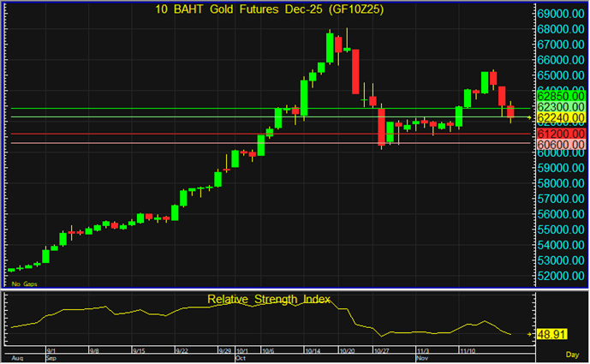The height and width of the screenshot is (364, 590).
Task: Click the 9/22 date marker on time axis
Action: tap(182, 350)
